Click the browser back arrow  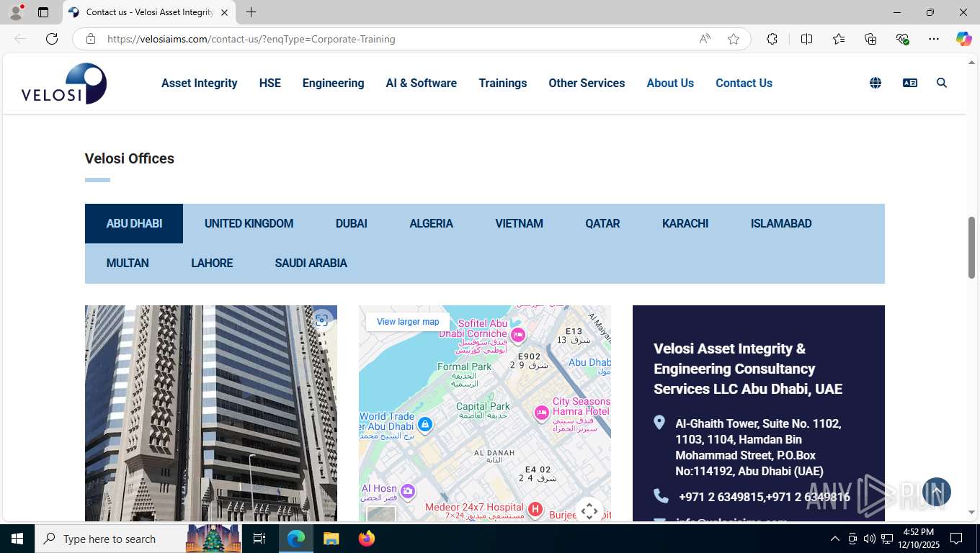click(x=20, y=39)
